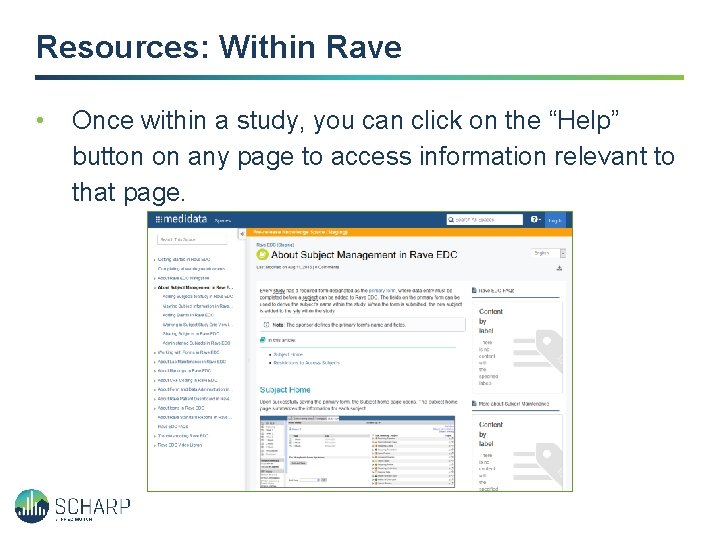Click the 'Subject Home' section heading
Viewport: 720px width, 540px height.
(x=285, y=390)
